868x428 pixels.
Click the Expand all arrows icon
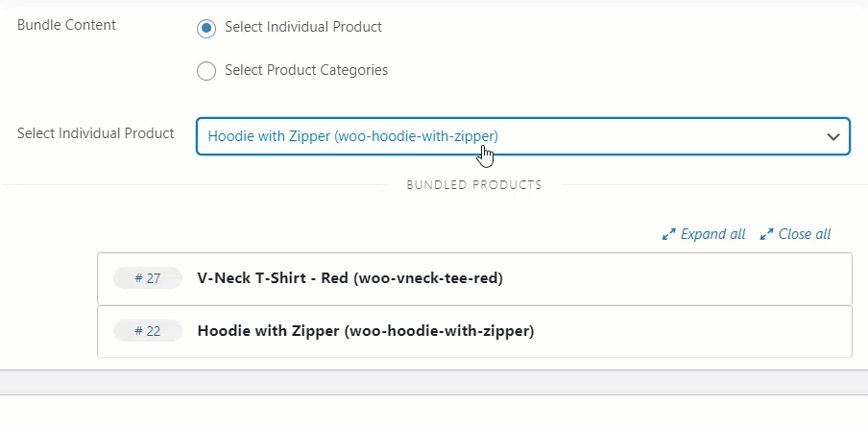tap(668, 234)
